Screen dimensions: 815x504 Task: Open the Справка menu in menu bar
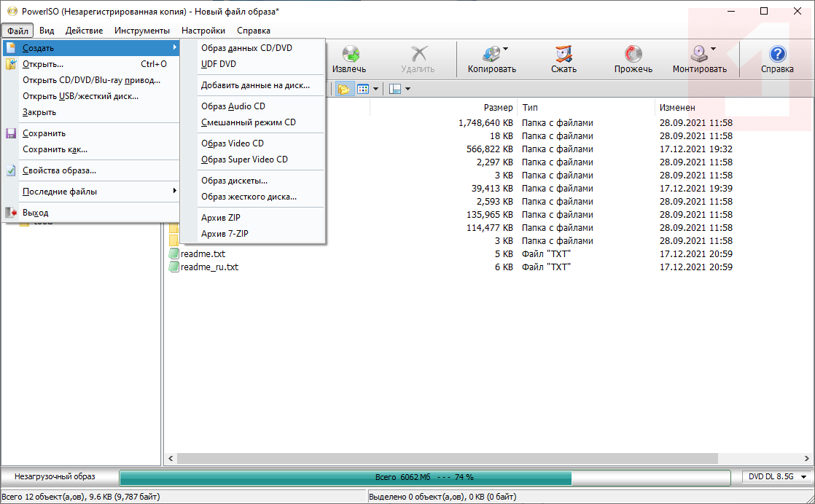click(x=254, y=31)
